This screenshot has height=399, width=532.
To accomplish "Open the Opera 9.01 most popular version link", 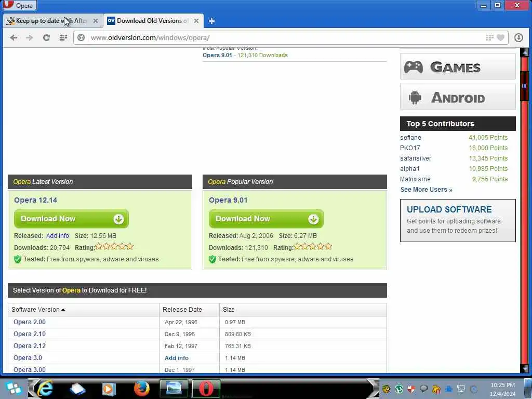I will pos(217,55).
